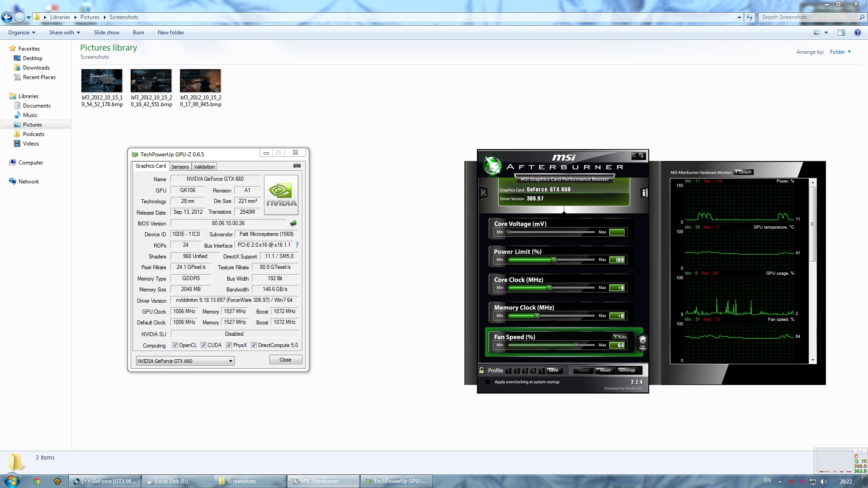Toggle the PhysX checkbox
This screenshot has width=868, height=488.
[x=229, y=345]
